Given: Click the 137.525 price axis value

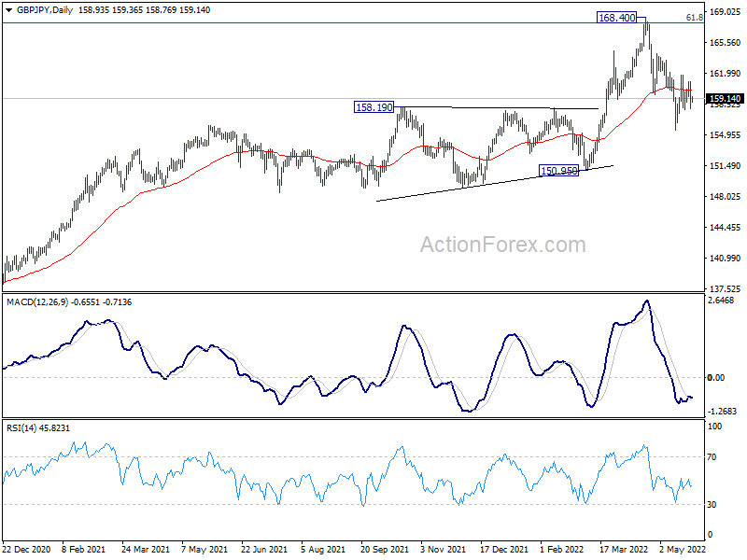Looking at the screenshot, I should (x=726, y=288).
